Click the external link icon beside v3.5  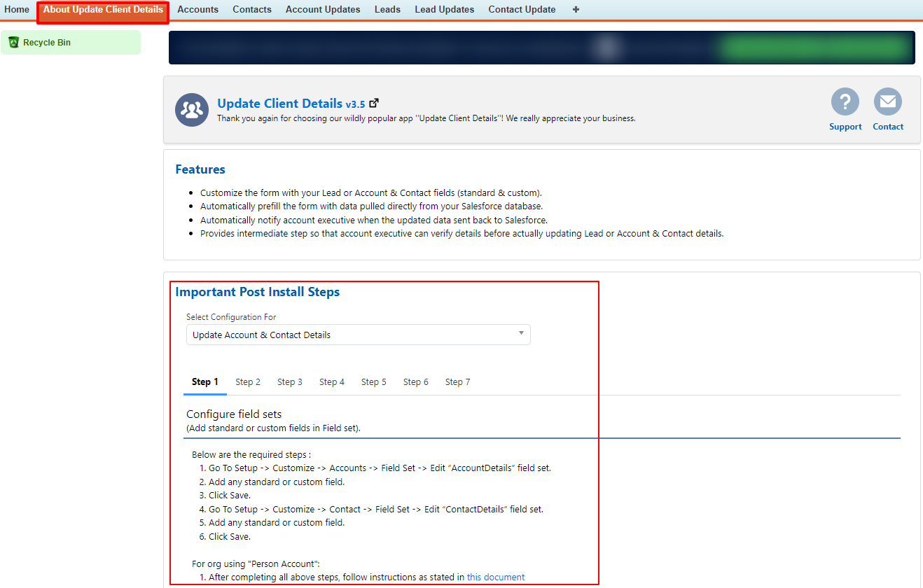374,103
